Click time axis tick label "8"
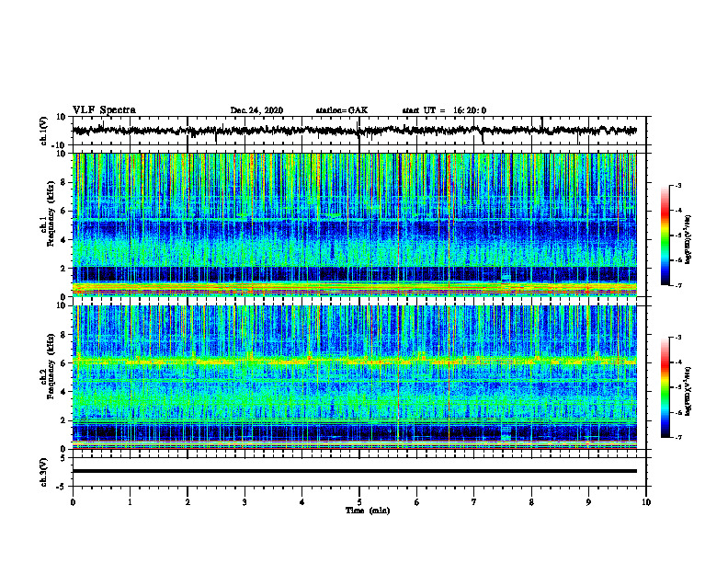 click(x=531, y=502)
